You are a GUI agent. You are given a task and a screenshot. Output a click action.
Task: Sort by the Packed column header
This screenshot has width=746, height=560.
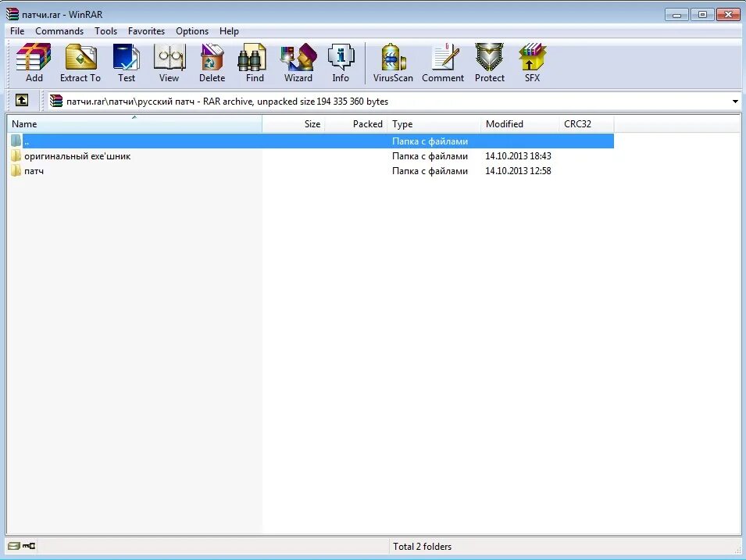(356, 123)
